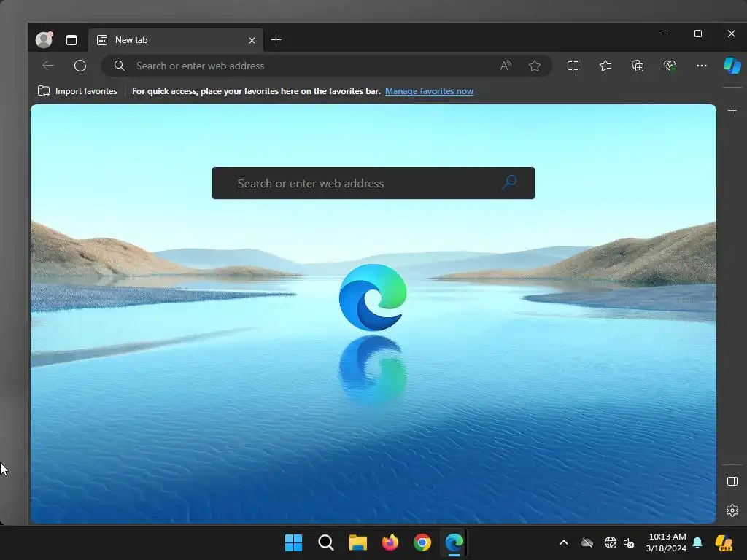This screenshot has width=747, height=560.
Task: Click the muted volume tray icon
Action: click(x=629, y=542)
